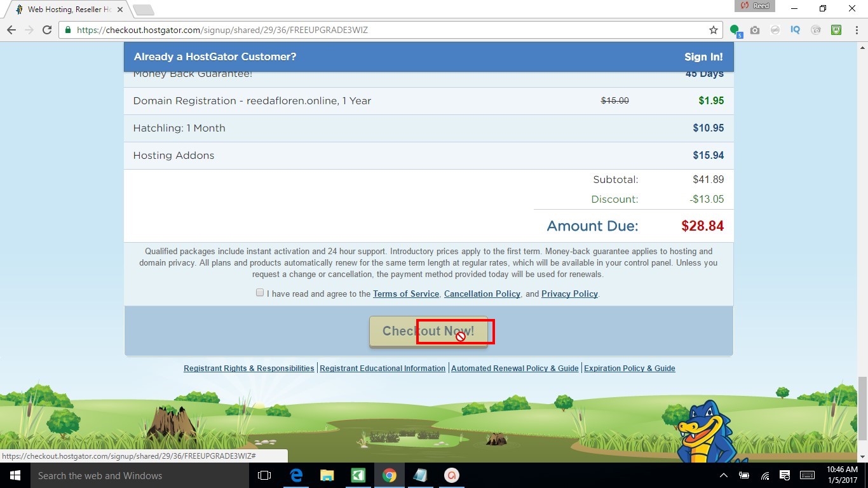Reload the HostGator checkout page
868x488 pixels.
pos(47,30)
